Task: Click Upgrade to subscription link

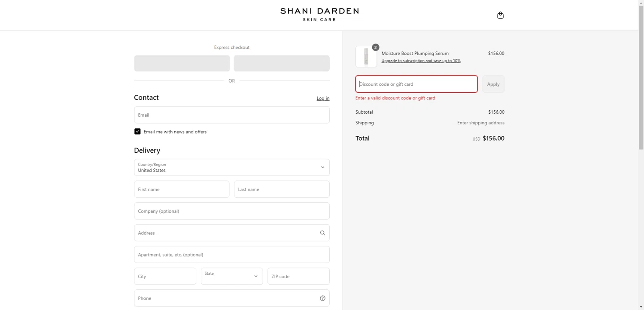Action: pos(421,61)
